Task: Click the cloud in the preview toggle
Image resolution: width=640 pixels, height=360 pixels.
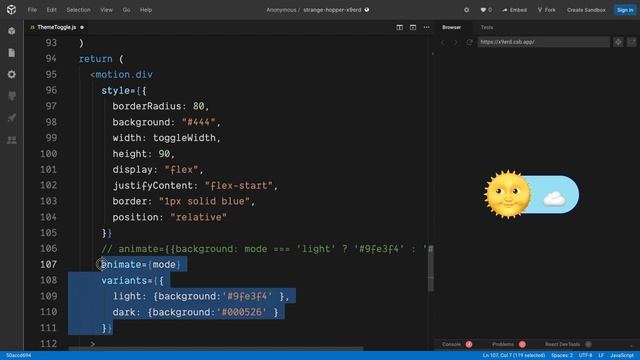Action: (x=554, y=199)
